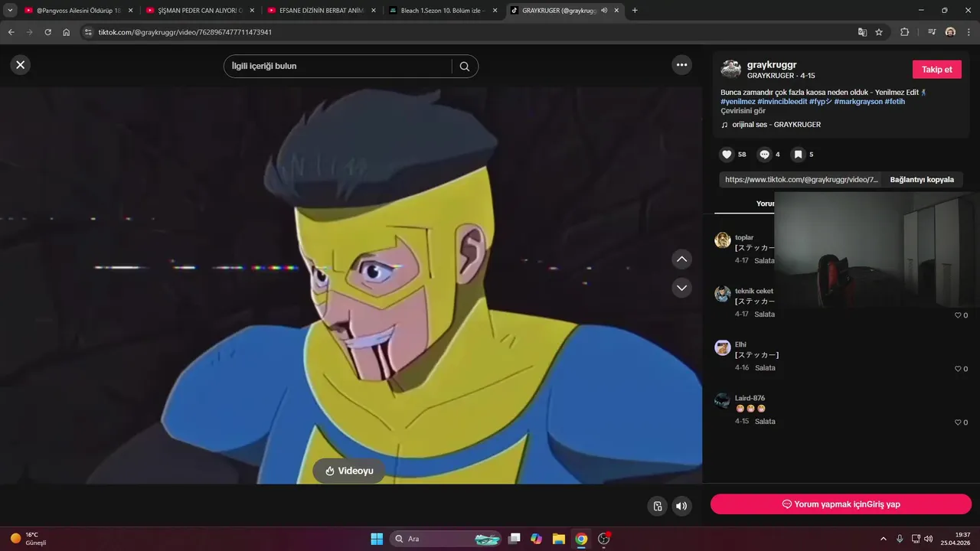Click Bağlantıyı kopyala copy link button
The width and height of the screenshot is (980, 551).
(x=922, y=180)
